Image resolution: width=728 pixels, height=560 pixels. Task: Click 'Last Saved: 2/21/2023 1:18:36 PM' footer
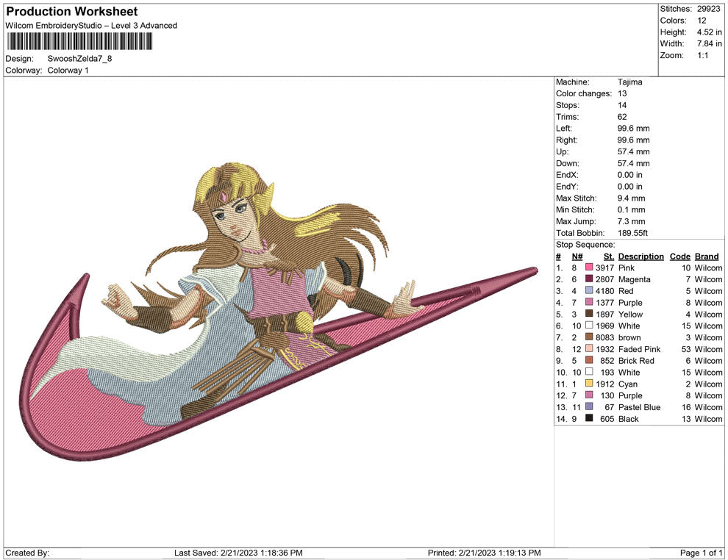(238, 553)
